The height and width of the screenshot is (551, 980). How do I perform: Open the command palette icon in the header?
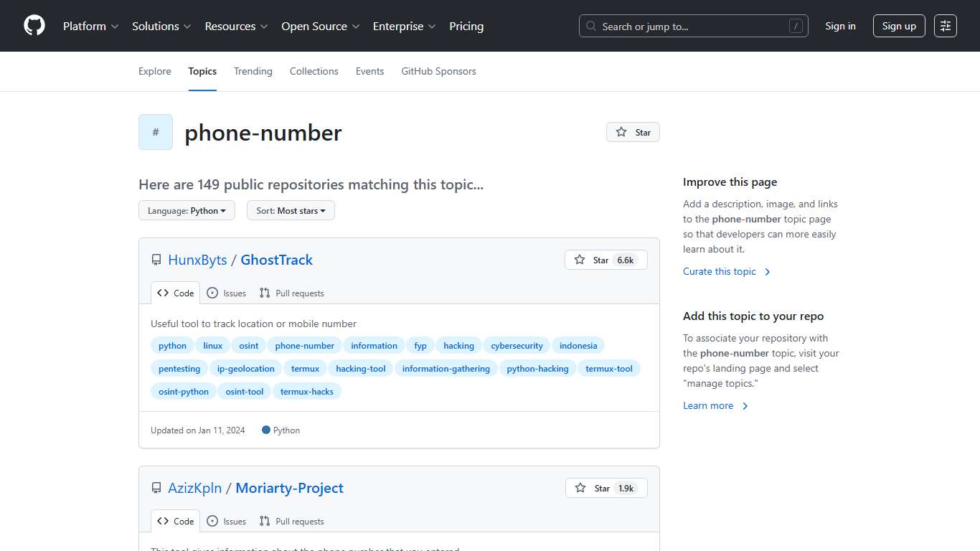pyautogui.click(x=945, y=26)
